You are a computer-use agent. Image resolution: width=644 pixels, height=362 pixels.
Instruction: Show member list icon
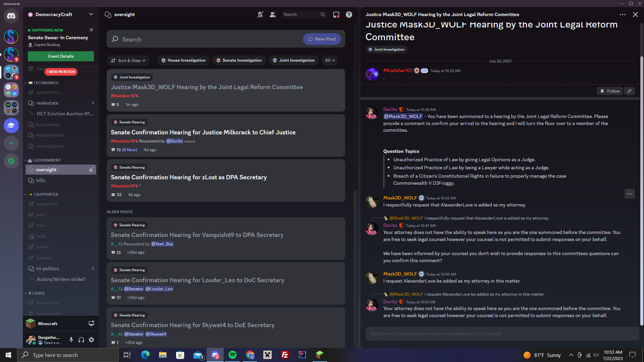coord(273,14)
